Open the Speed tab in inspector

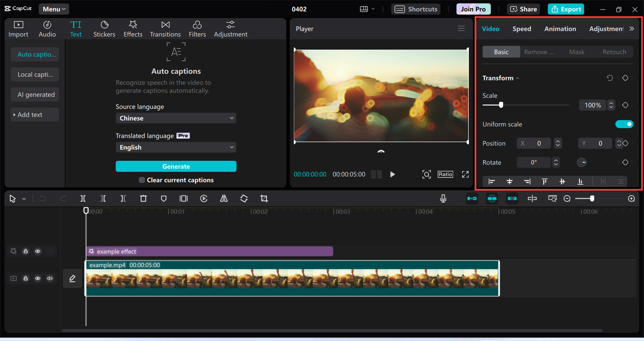pyautogui.click(x=522, y=29)
